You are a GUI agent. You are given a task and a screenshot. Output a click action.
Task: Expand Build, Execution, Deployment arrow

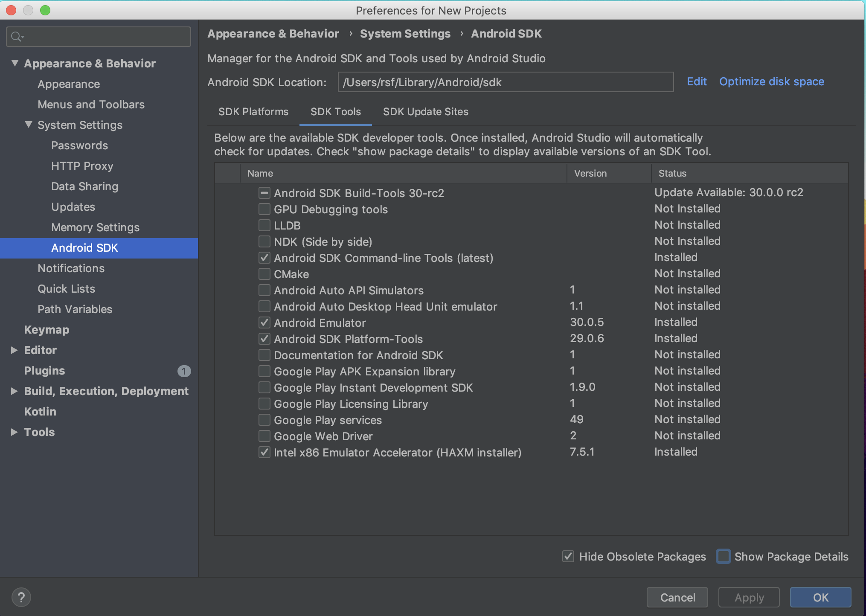click(x=14, y=391)
